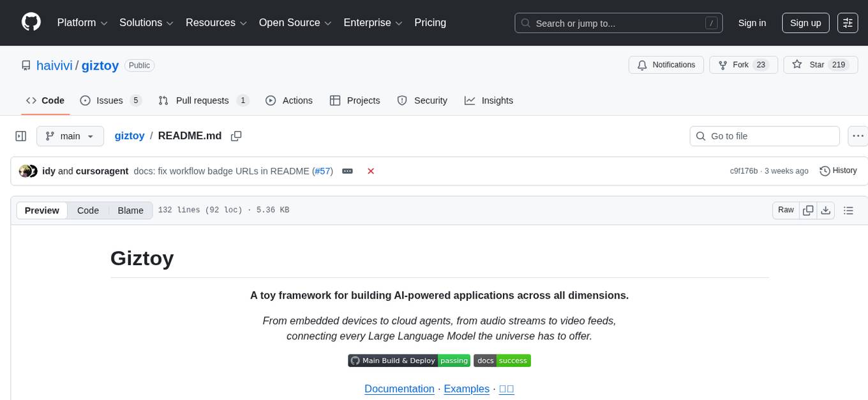Open the Documentation link

tap(399, 388)
